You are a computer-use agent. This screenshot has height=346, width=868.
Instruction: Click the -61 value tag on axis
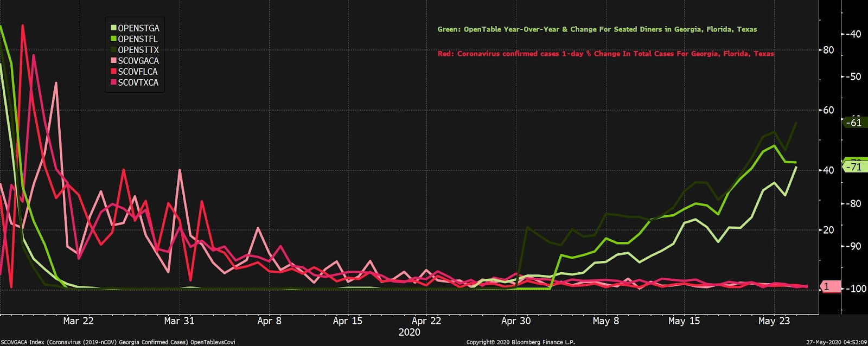(856, 123)
